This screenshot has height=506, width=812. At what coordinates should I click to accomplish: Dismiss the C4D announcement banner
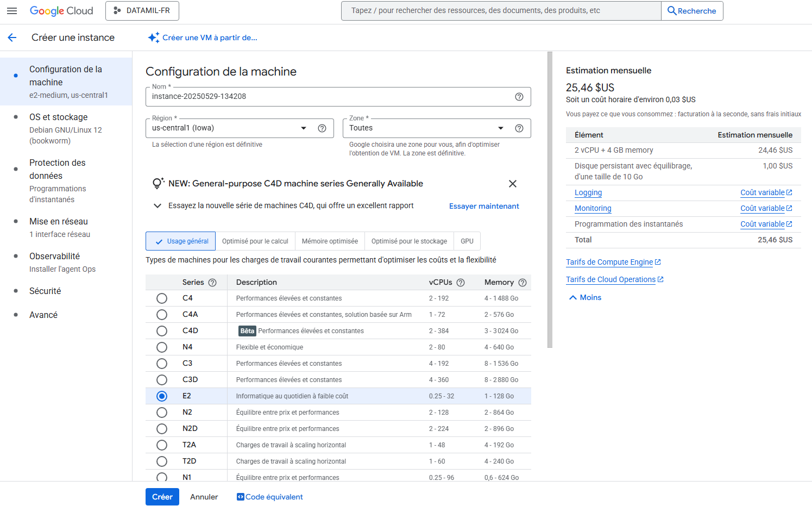pos(512,184)
